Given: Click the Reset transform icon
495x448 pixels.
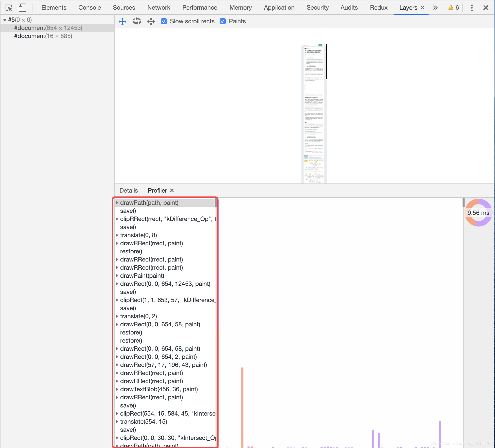Looking at the screenshot, I should pyautogui.click(x=151, y=22).
